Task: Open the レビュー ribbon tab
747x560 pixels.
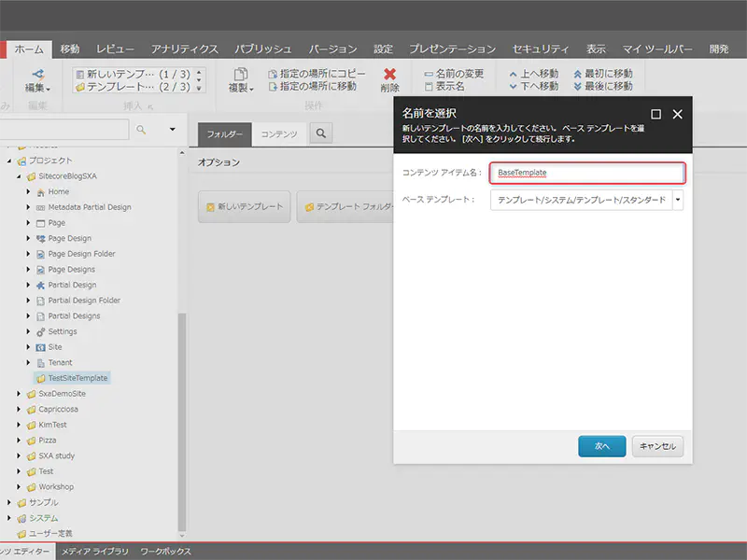Action: pos(115,49)
